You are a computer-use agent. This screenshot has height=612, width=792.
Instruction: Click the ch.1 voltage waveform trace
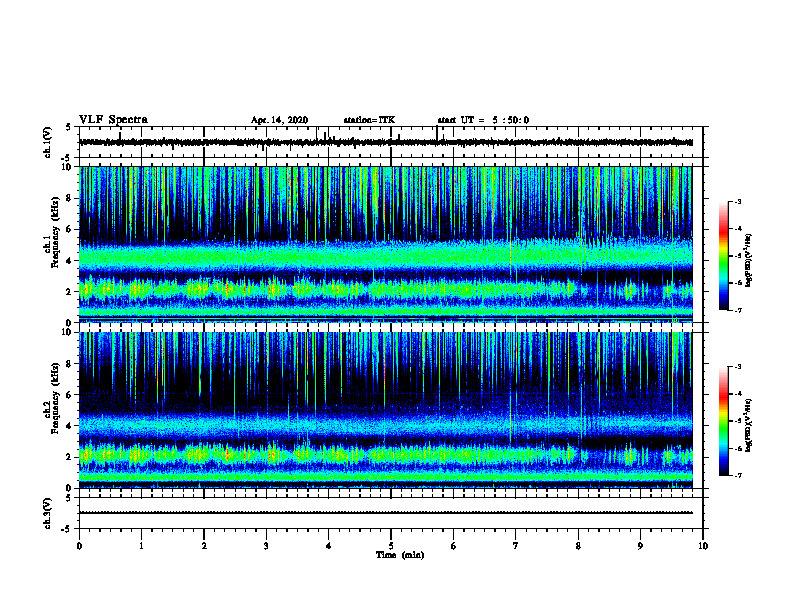[386, 142]
